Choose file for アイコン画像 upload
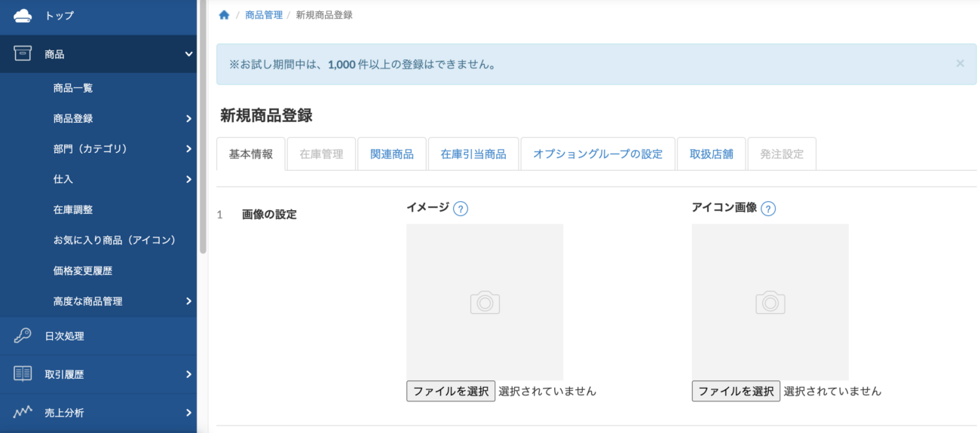 point(737,391)
